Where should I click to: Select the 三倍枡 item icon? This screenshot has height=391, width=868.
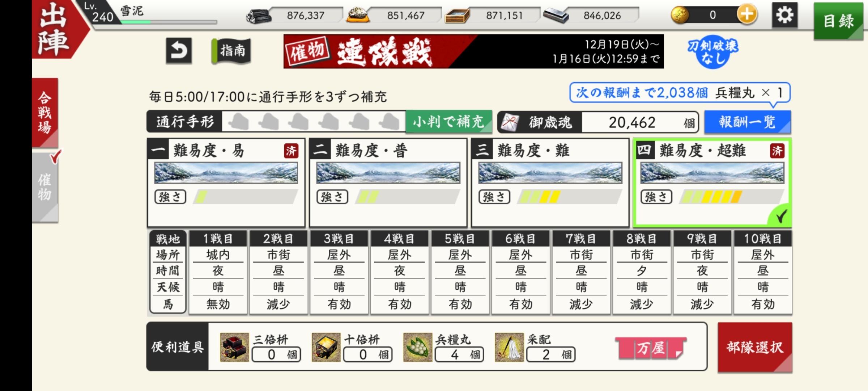234,347
